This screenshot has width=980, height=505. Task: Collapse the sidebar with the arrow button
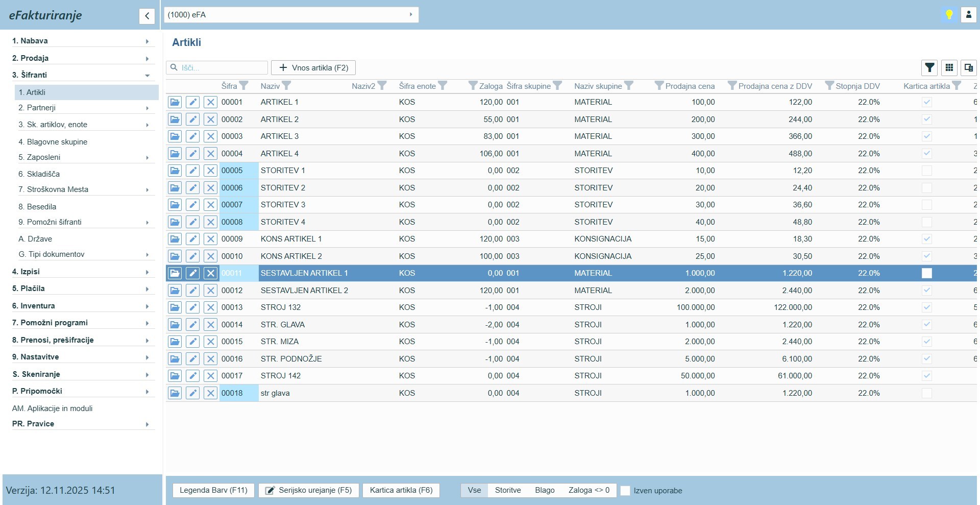point(147,16)
